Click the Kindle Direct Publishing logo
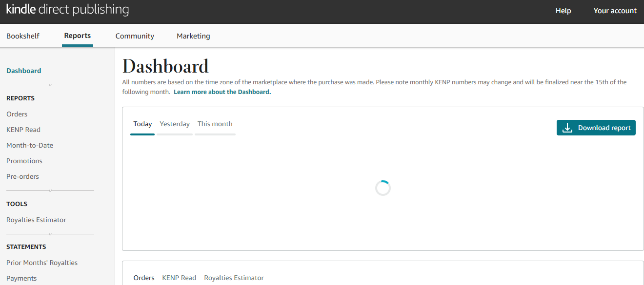644x285 pixels. (67, 10)
